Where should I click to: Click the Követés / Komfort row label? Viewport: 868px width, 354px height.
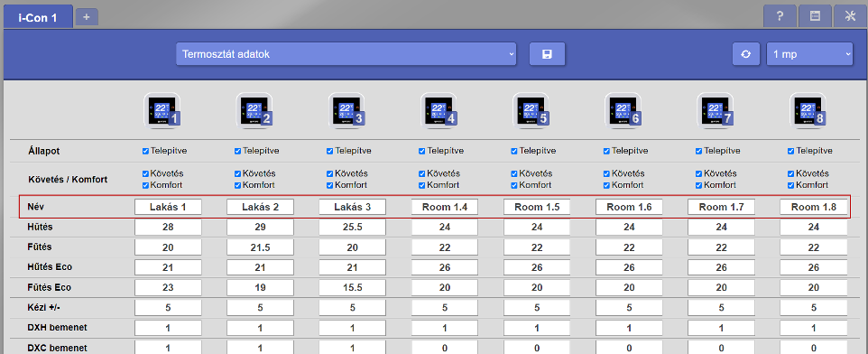point(68,180)
